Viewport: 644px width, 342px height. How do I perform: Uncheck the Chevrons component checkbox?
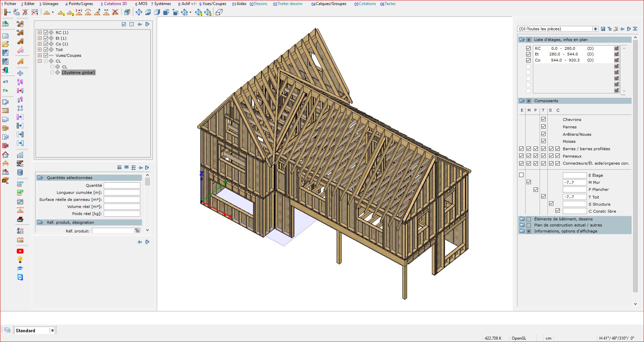(x=543, y=119)
